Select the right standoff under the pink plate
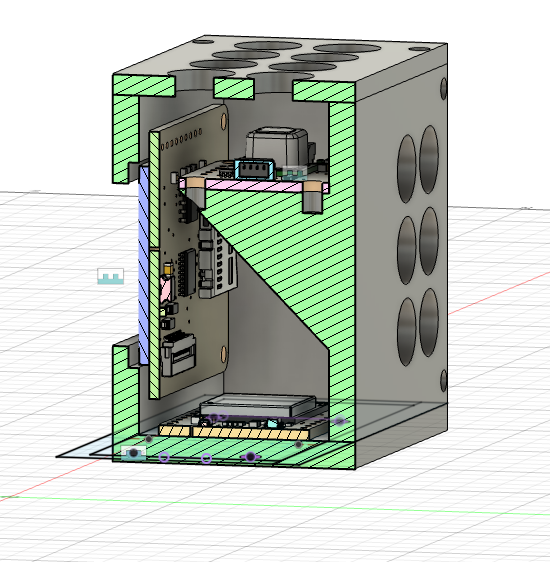Screen dimensions: 550x562 (313, 198)
